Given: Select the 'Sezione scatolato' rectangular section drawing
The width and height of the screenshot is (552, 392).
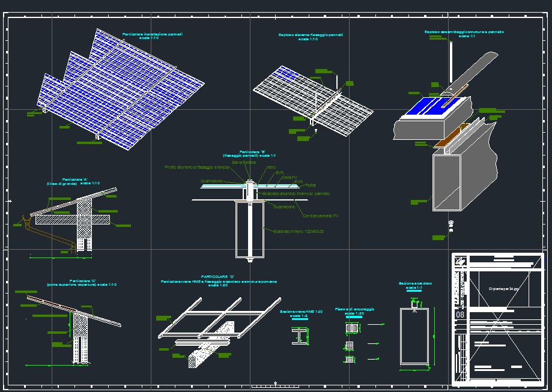Looking at the screenshot, I should point(414,336).
